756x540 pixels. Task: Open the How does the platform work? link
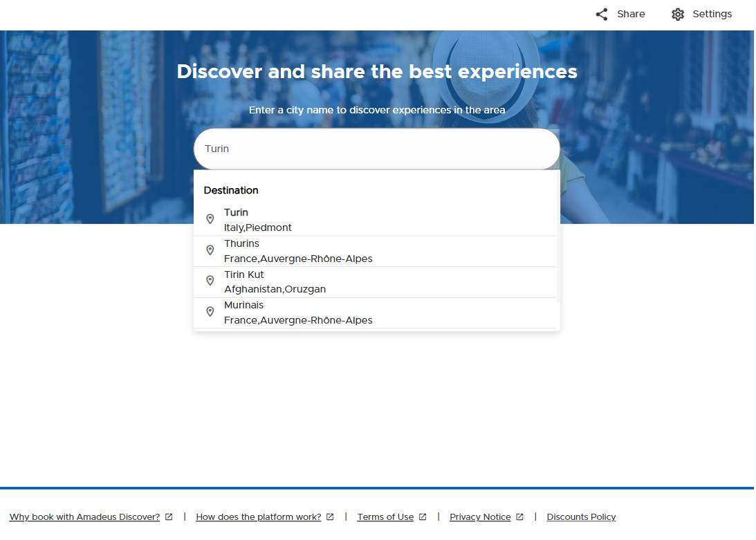click(x=257, y=516)
